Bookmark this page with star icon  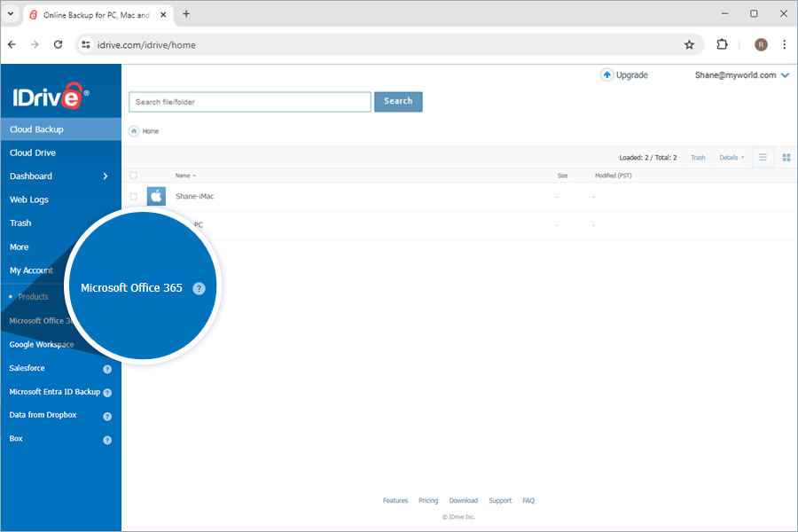coord(689,45)
